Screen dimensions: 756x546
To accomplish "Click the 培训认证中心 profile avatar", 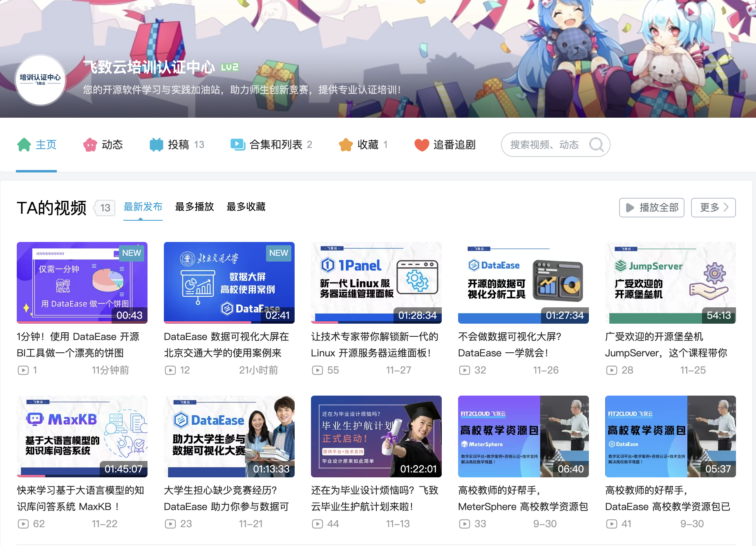I will [40, 80].
